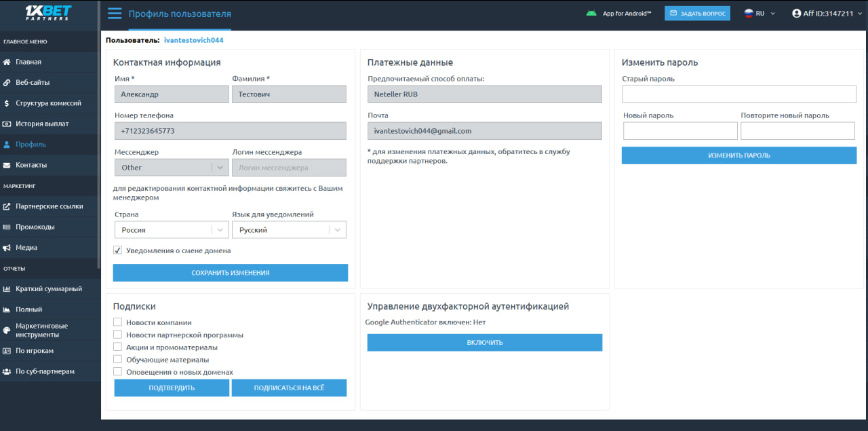Screen dimensions: 868x431
Task: Click the 1XBET Partners logo
Action: [47, 14]
